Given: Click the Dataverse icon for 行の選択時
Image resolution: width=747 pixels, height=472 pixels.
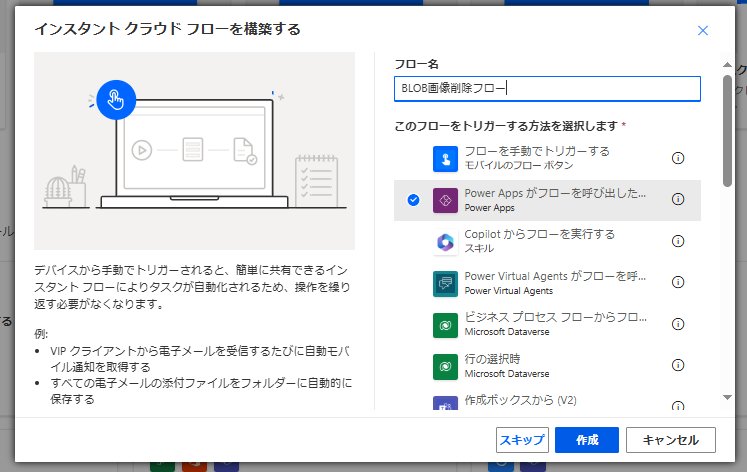Looking at the screenshot, I should pyautogui.click(x=445, y=366).
